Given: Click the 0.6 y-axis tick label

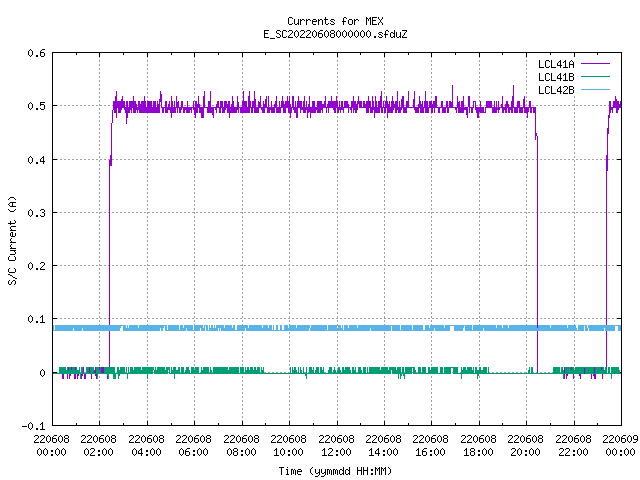Looking at the screenshot, I should [36, 53].
